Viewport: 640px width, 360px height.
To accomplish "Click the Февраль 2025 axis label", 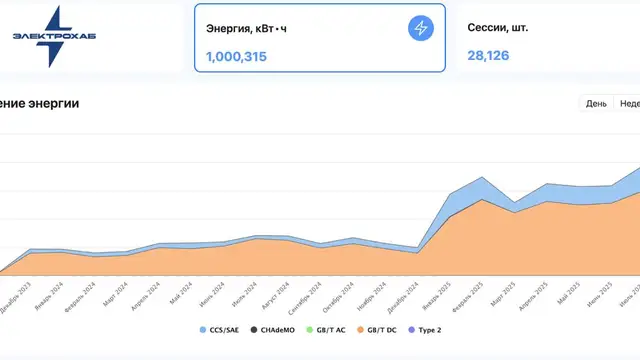I will pyautogui.click(x=468, y=297).
